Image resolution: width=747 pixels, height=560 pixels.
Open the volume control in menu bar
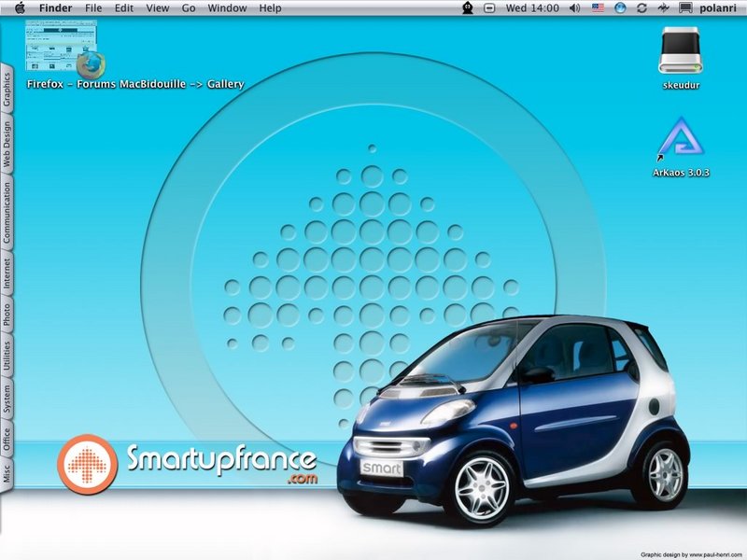[x=575, y=8]
